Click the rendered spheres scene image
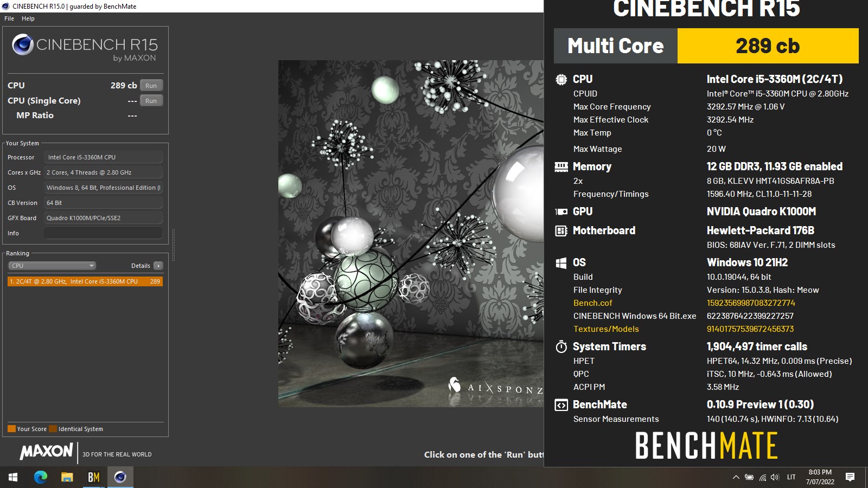The image size is (868, 488). (x=411, y=233)
